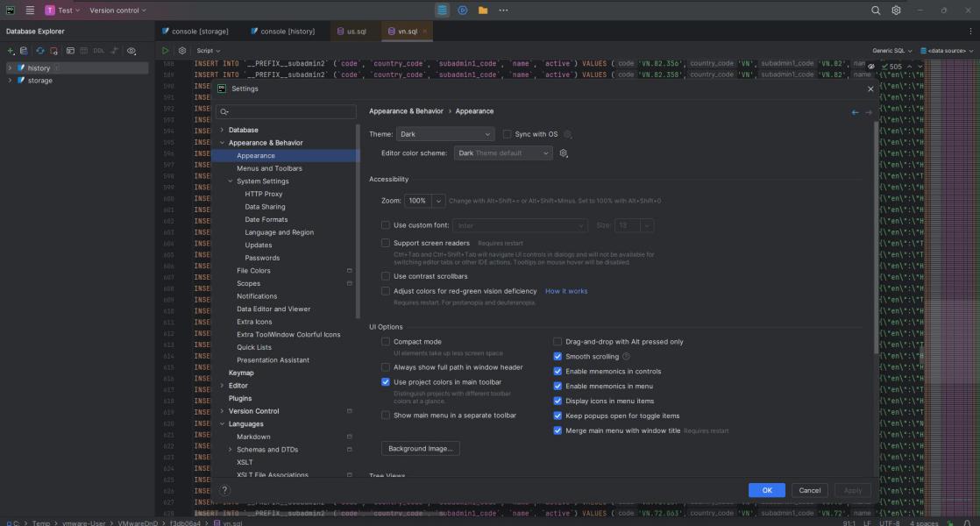
Task: Tick the Sync with OS checkbox
Action: [x=508, y=134]
